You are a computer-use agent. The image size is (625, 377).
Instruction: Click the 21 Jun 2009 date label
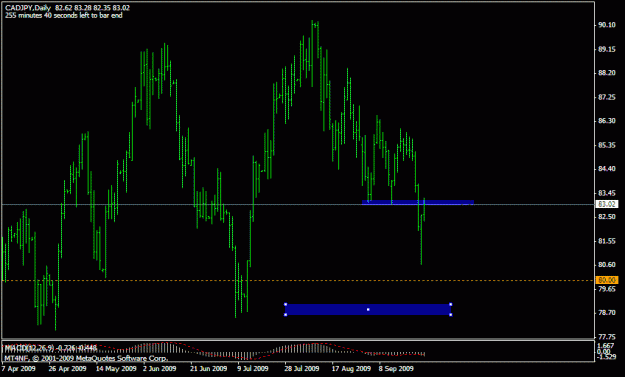pyautogui.click(x=208, y=369)
